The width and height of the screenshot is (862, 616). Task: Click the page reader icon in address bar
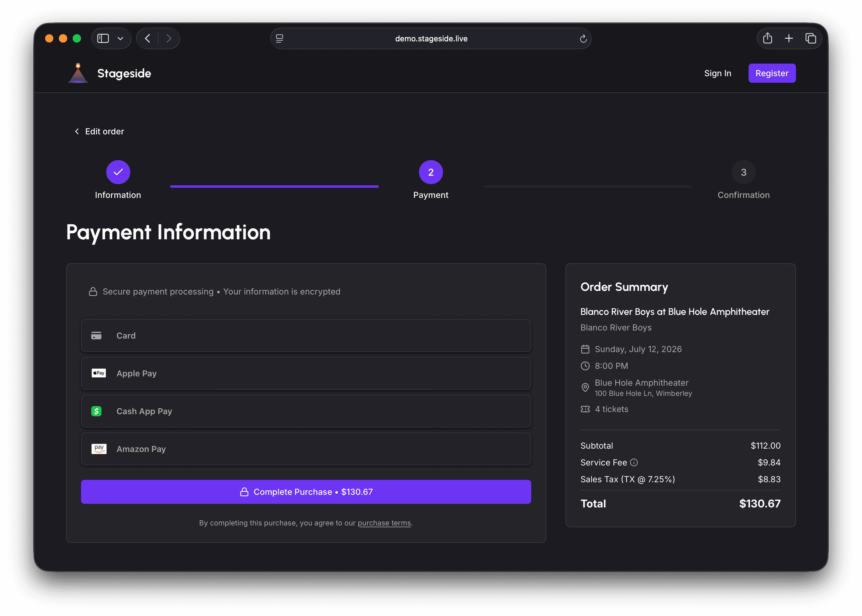point(279,38)
